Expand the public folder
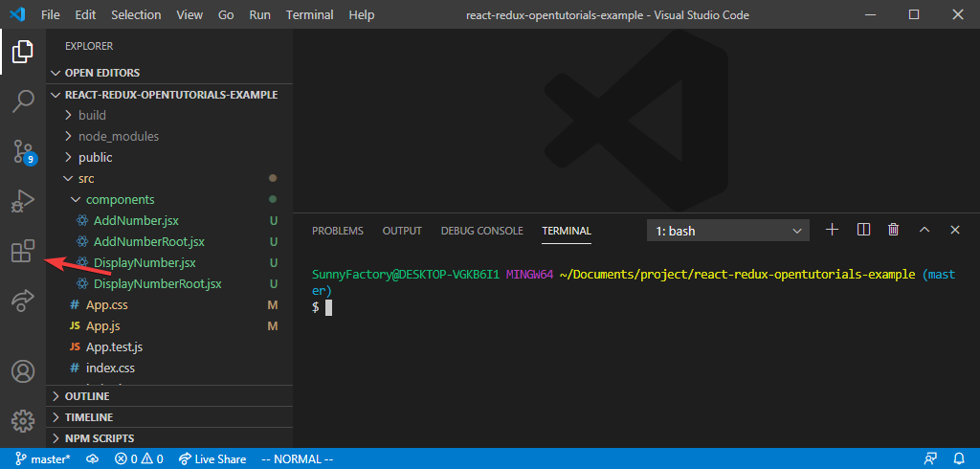Viewport: 980px width, 469px height. pyautogui.click(x=169, y=158)
